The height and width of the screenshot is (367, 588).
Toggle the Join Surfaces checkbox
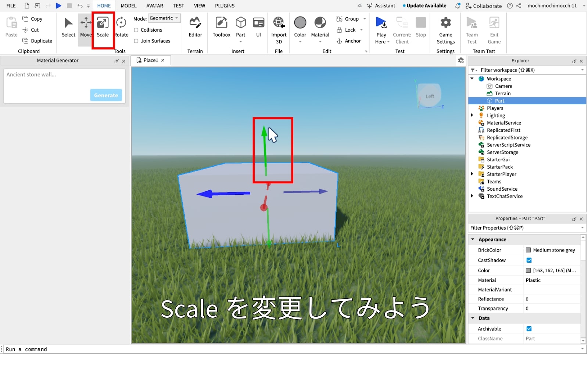136,41
